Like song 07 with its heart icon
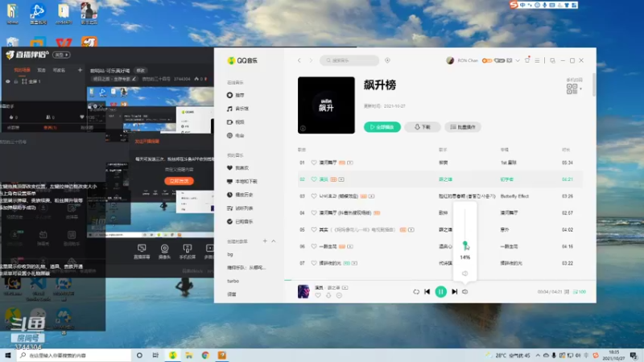Image resolution: width=644 pixels, height=362 pixels. 314,263
